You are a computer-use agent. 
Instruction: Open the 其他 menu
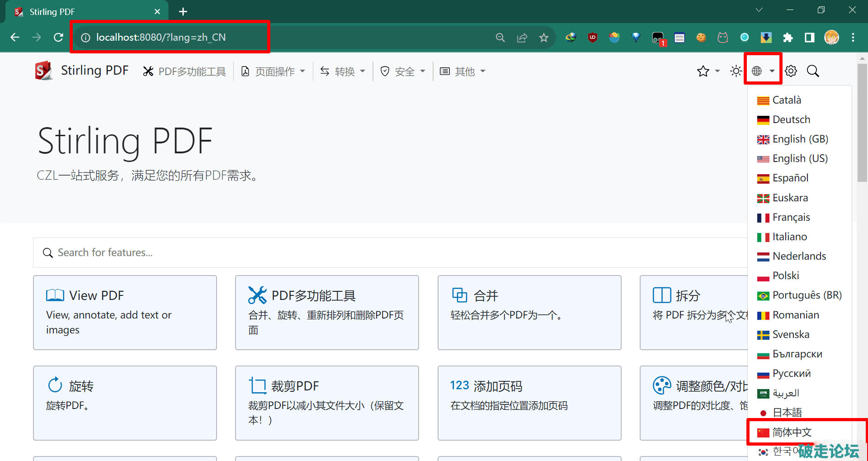(x=463, y=71)
